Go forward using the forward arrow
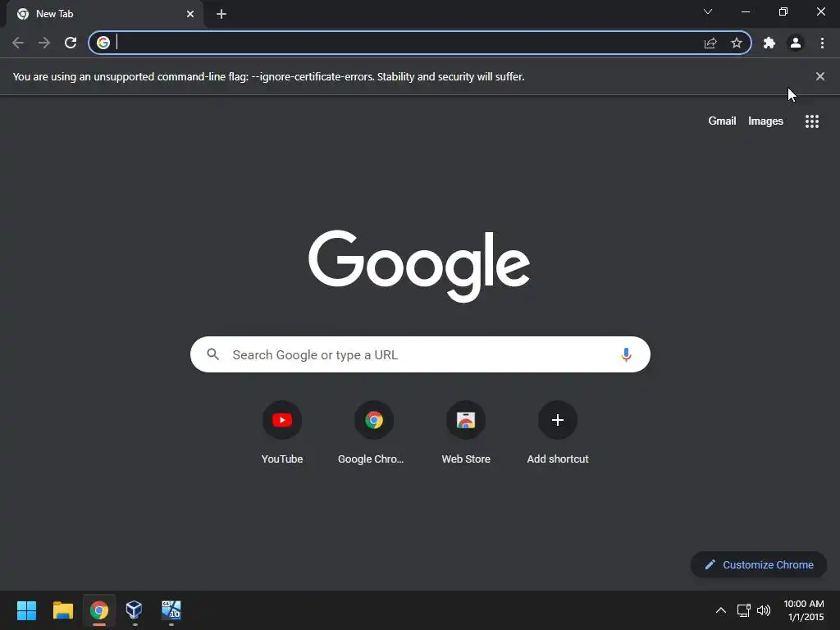This screenshot has width=840, height=630. pyautogui.click(x=44, y=43)
